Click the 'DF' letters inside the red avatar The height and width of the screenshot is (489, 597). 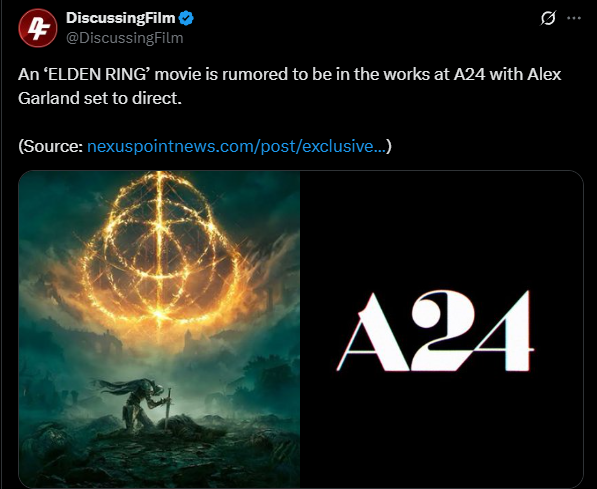coord(38,29)
